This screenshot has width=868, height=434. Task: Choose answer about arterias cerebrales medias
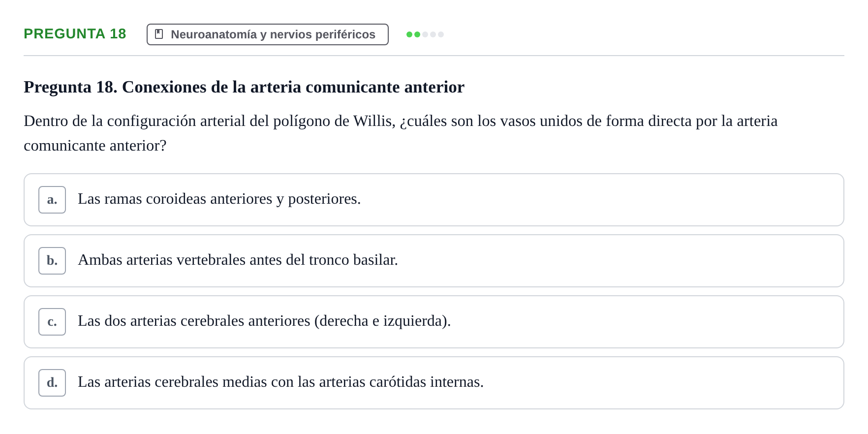coord(434,383)
